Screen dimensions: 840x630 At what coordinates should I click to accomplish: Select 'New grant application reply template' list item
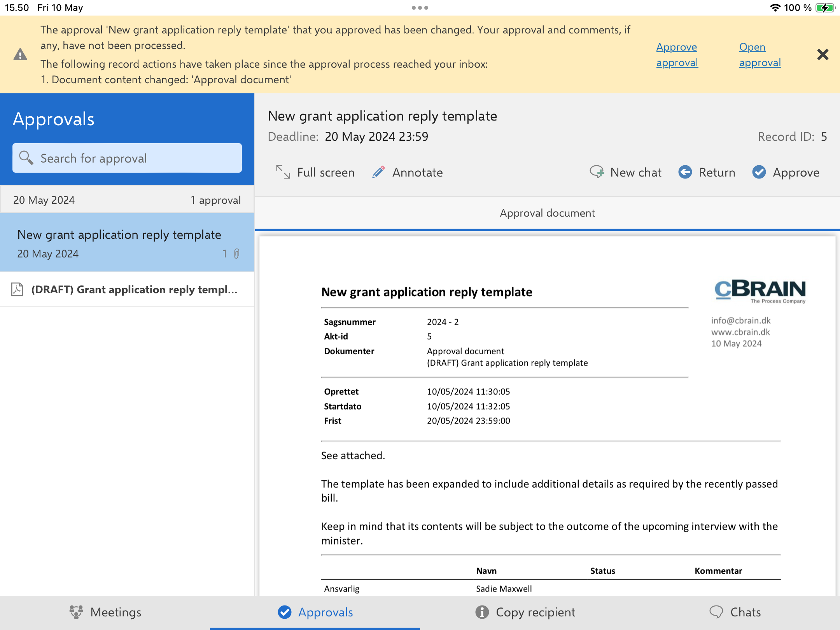[127, 242]
